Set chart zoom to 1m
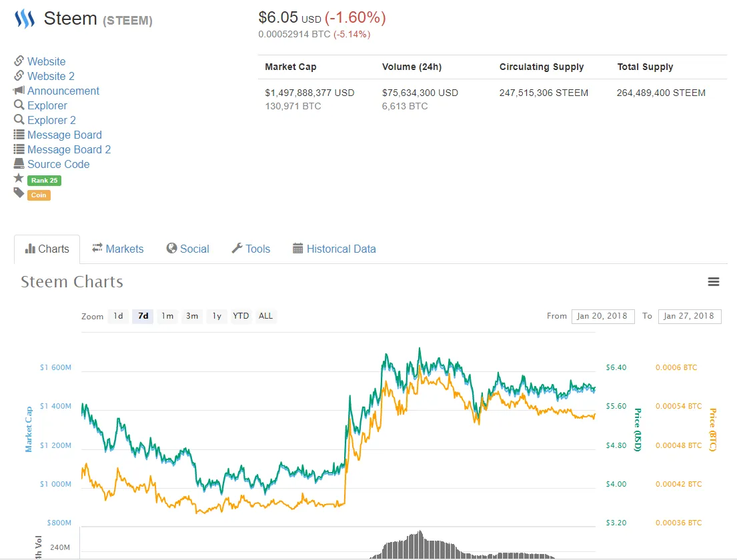This screenshot has width=737, height=560. point(167,316)
